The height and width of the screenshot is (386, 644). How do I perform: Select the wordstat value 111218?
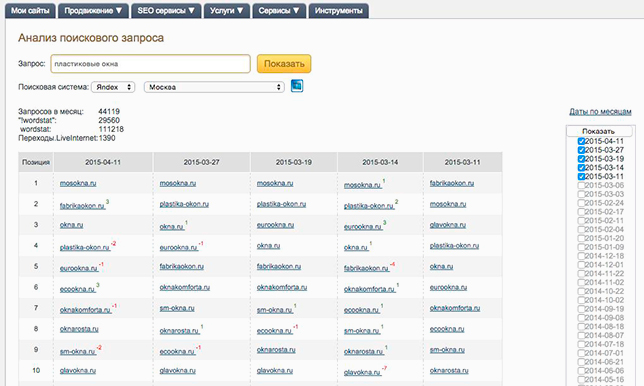111,129
